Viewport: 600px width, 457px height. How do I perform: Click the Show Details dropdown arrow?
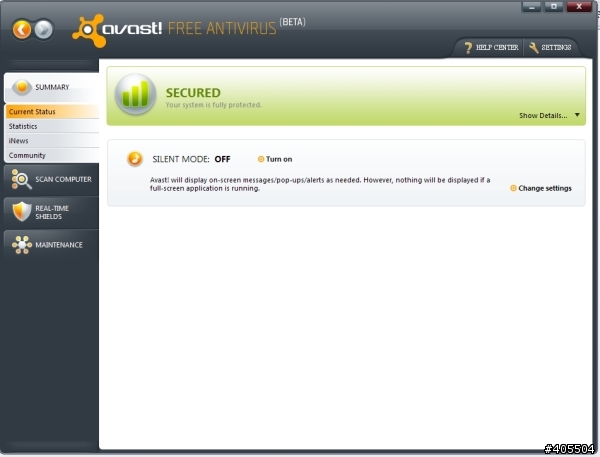577,115
